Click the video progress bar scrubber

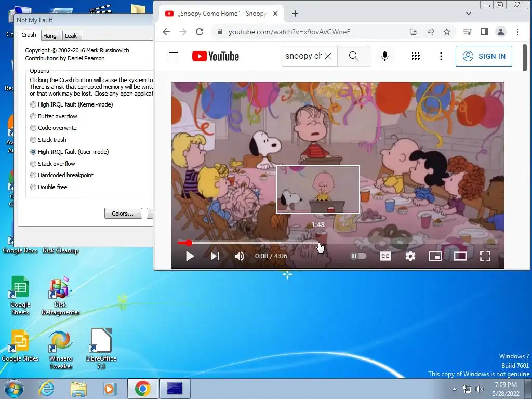(189, 243)
